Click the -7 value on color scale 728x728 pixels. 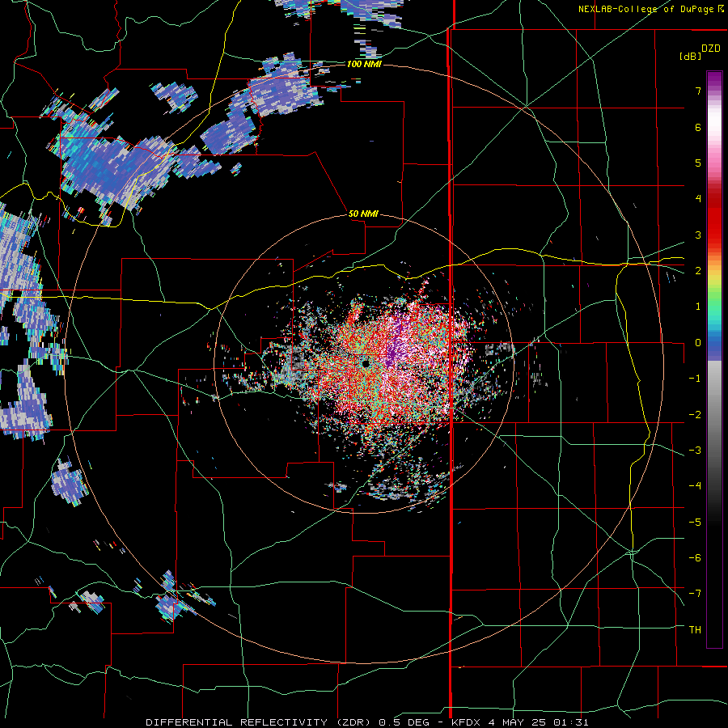(x=695, y=593)
